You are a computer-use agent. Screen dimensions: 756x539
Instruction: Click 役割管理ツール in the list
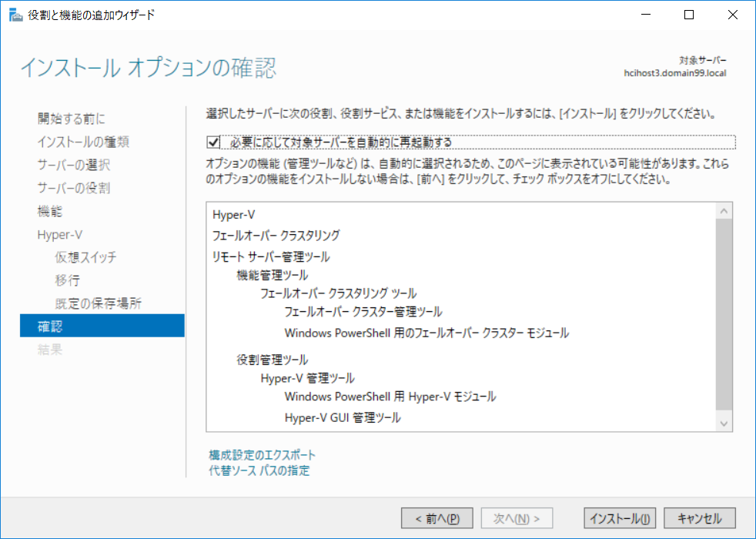[x=273, y=360]
